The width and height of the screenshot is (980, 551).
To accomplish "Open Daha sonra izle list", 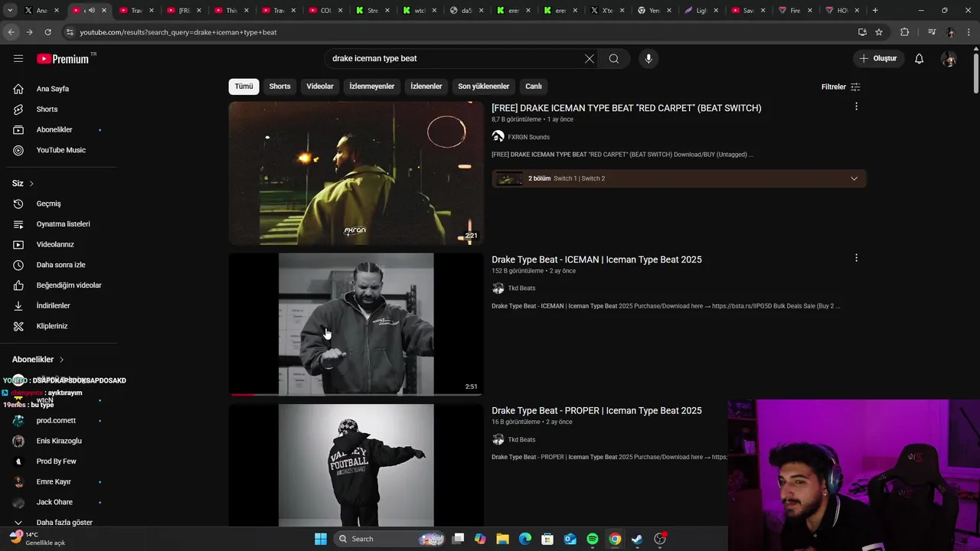I will (x=59, y=265).
